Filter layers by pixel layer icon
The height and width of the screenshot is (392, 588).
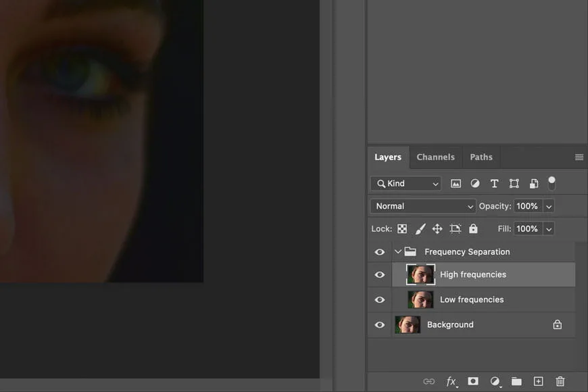[x=456, y=183]
